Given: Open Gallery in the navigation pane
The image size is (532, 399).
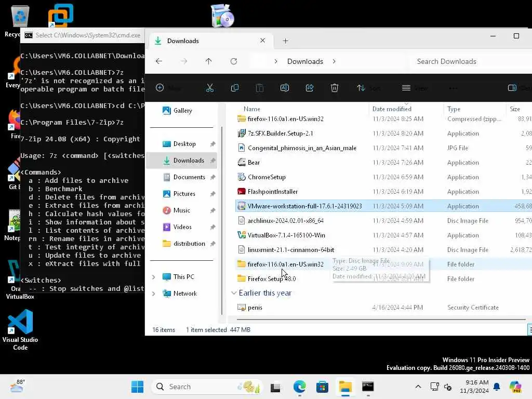Looking at the screenshot, I should click(182, 111).
